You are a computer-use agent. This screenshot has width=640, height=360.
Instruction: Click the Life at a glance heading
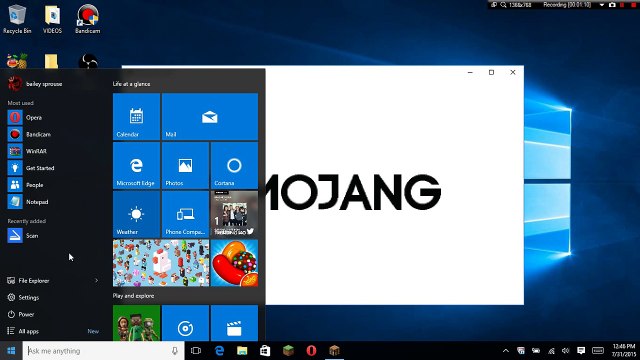pyautogui.click(x=131, y=84)
